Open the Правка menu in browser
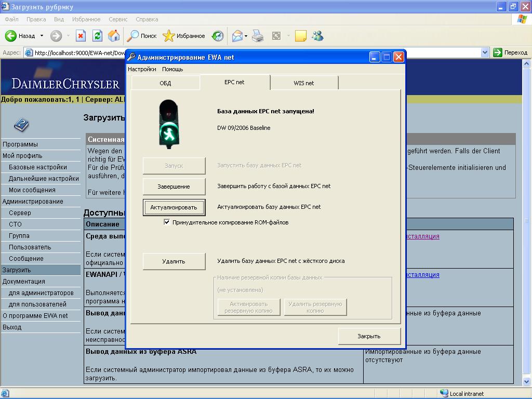This screenshot has height=399, width=532. pyautogui.click(x=36, y=19)
